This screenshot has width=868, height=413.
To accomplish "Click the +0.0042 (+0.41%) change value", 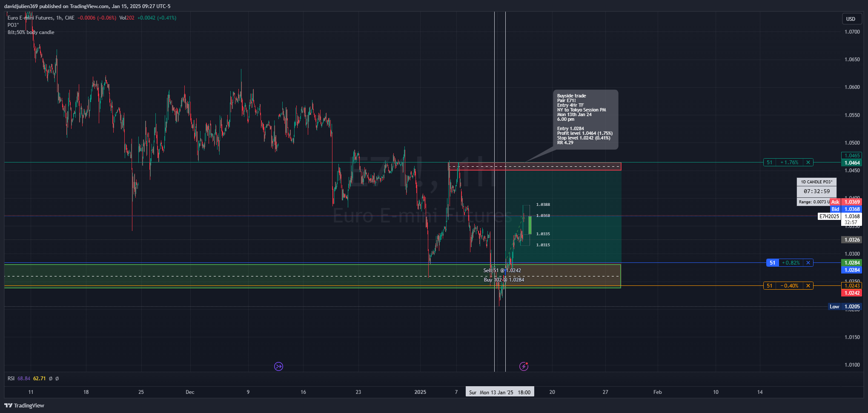I will coord(157,18).
